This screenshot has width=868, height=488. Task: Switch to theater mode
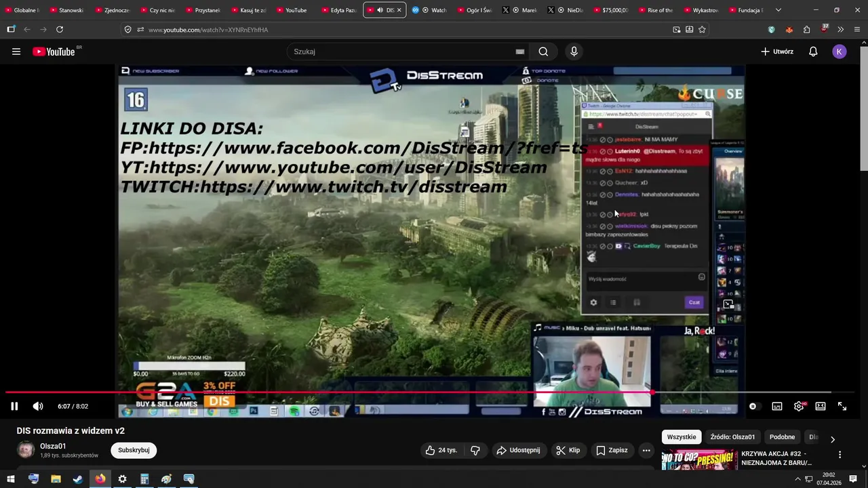(x=821, y=406)
